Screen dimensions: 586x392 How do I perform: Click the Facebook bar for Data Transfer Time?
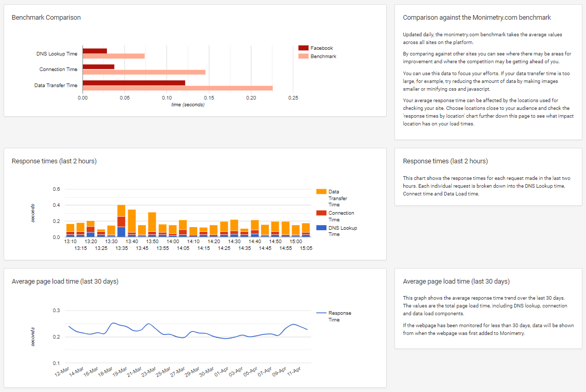pyautogui.click(x=133, y=83)
